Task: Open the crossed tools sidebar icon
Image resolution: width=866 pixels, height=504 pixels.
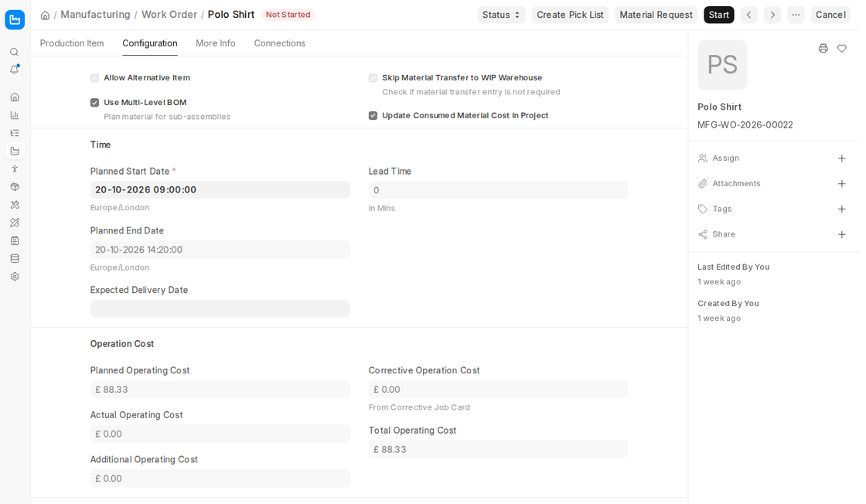Action: pyautogui.click(x=15, y=205)
